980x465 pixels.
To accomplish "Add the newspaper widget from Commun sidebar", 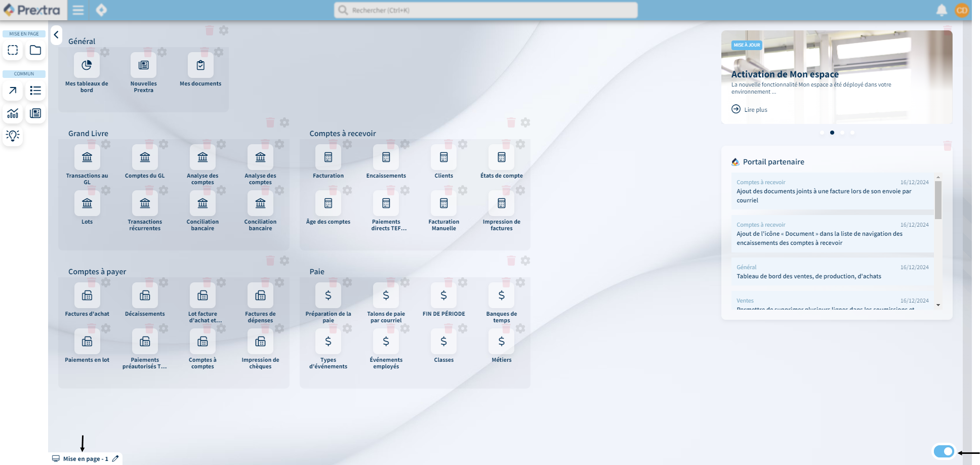I will [35, 113].
